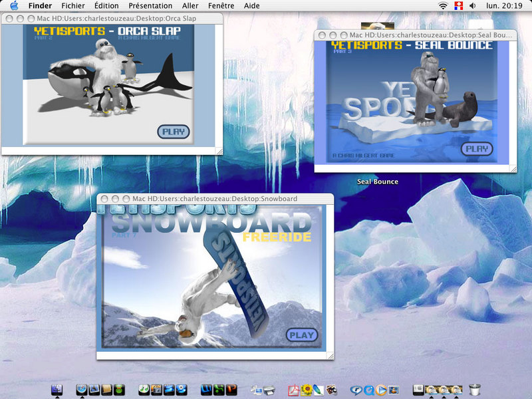Click the resize grip of Orca Slap window
This screenshot has height=399, width=532.
pos(219,152)
